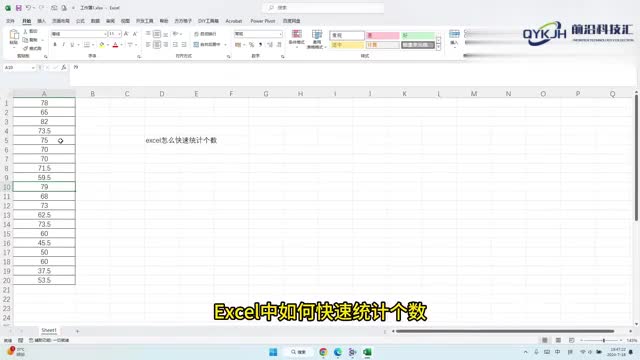640x360 pixels.
Task: Open the Merge and Center dropdown arrow
Action: [225, 44]
